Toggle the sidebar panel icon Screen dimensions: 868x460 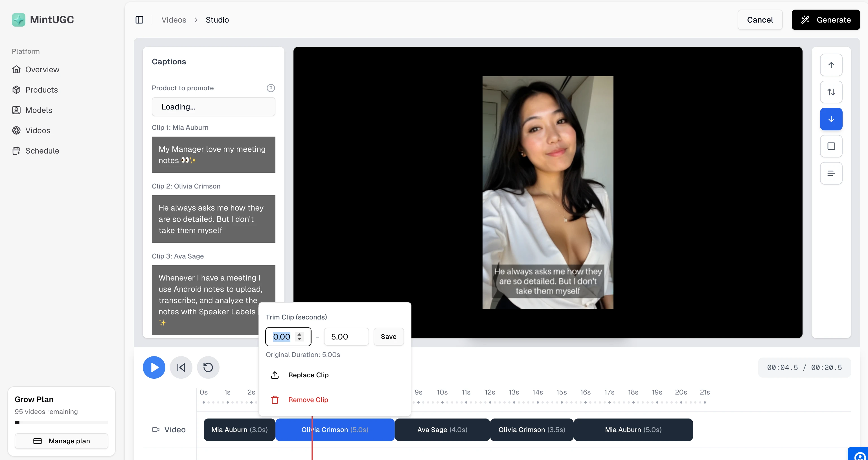(139, 20)
